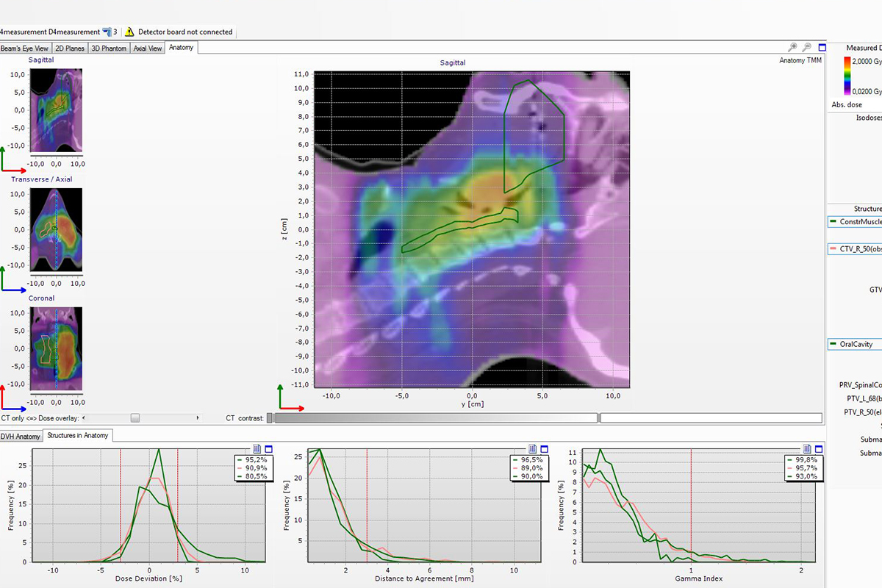Maximize the Gamma Index histogram
The width and height of the screenshot is (882, 588).
(x=818, y=449)
